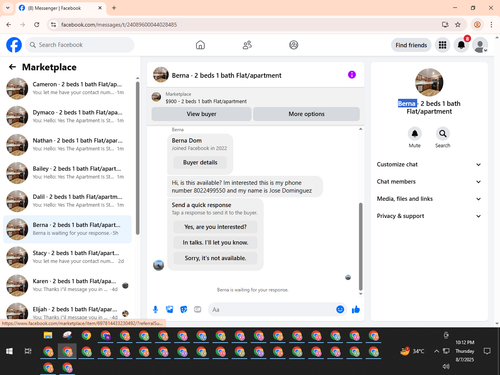Open the Karen conversation
The height and width of the screenshot is (375, 500).
[67, 285]
